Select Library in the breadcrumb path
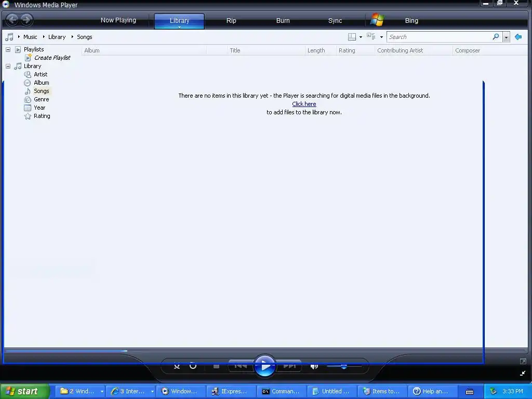532x399 pixels. (x=57, y=37)
